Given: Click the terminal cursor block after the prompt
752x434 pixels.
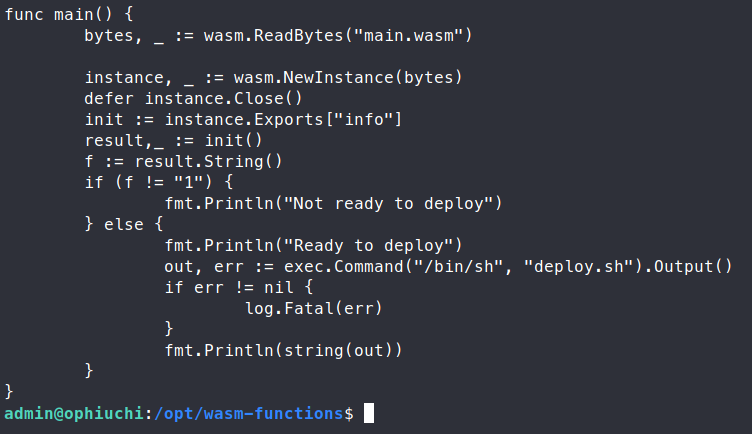Looking at the screenshot, I should [369, 413].
